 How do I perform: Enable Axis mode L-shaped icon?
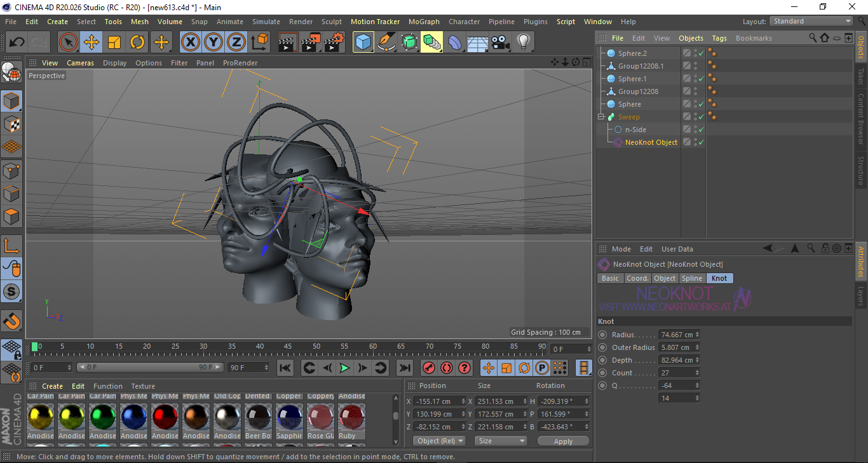click(11, 246)
